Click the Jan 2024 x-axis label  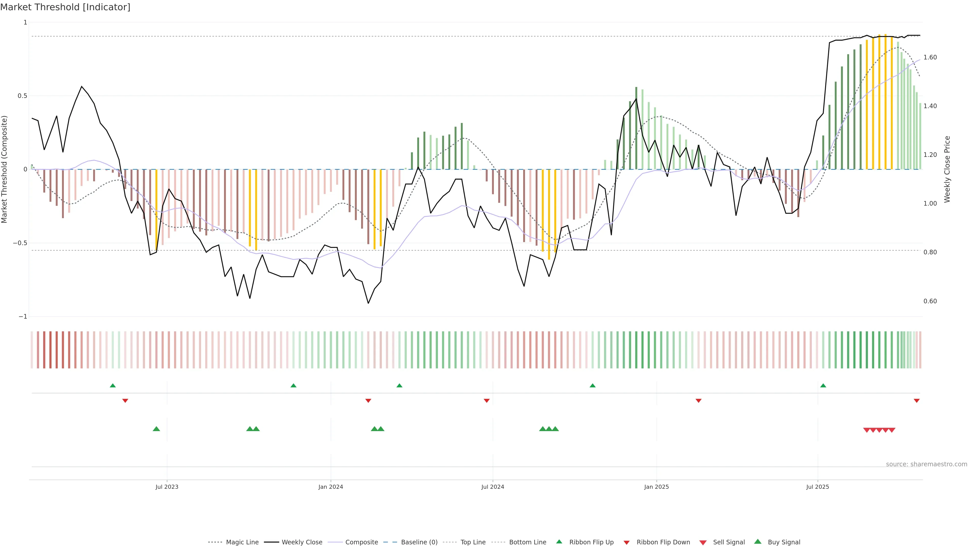point(330,487)
